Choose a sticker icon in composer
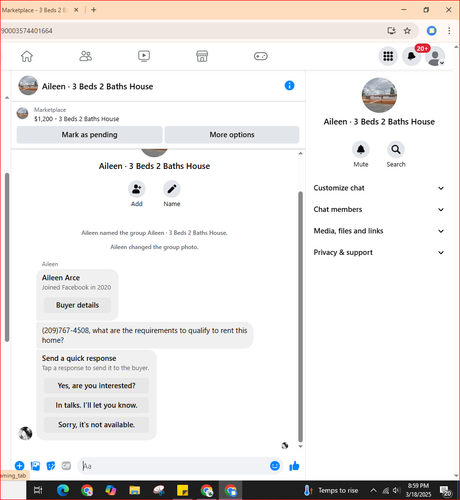 point(51,466)
